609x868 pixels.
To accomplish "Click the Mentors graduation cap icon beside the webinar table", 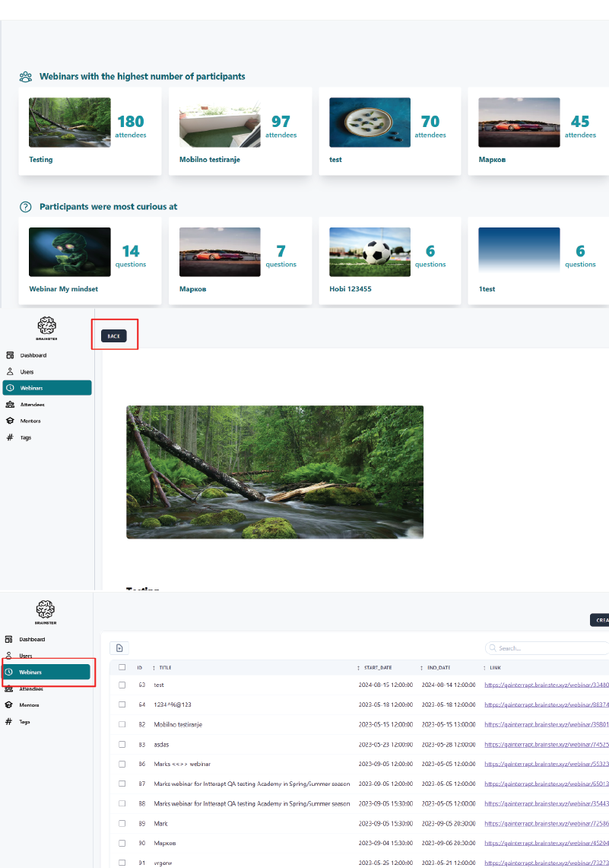I will (x=9, y=705).
